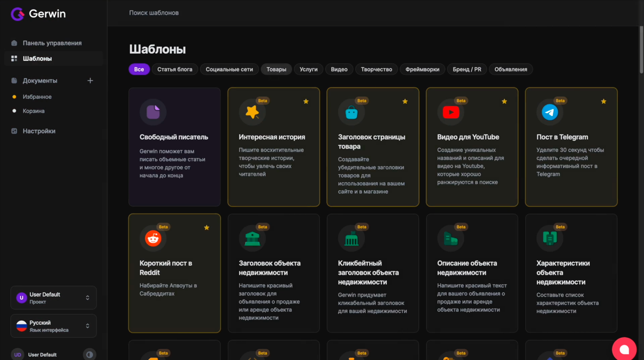
Task: Click Набирайте Апвоуты в Сабреддитах text
Action: pyautogui.click(x=169, y=290)
